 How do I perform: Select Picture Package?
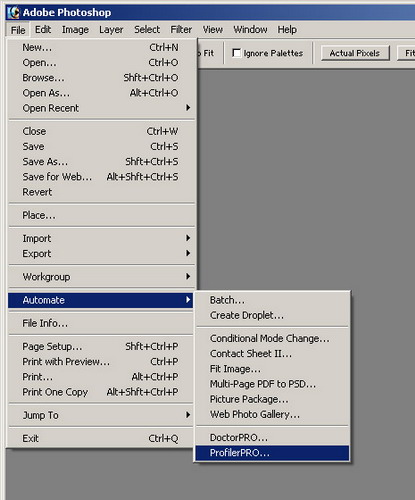[272, 399]
